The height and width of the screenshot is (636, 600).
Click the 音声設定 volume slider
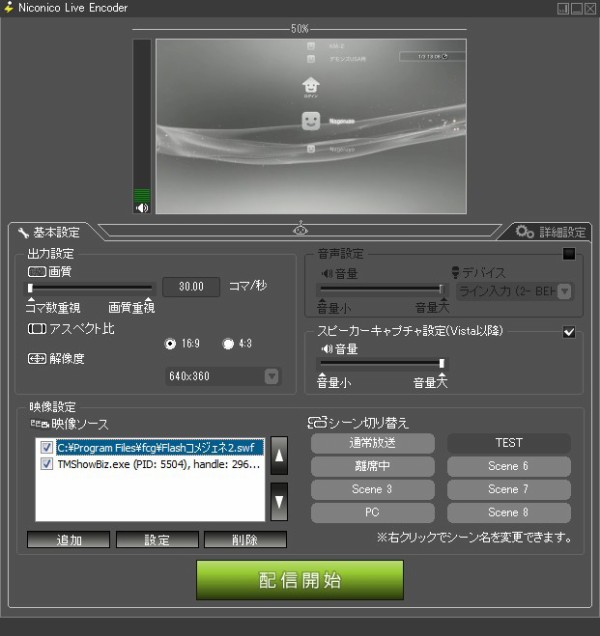(x=382, y=289)
